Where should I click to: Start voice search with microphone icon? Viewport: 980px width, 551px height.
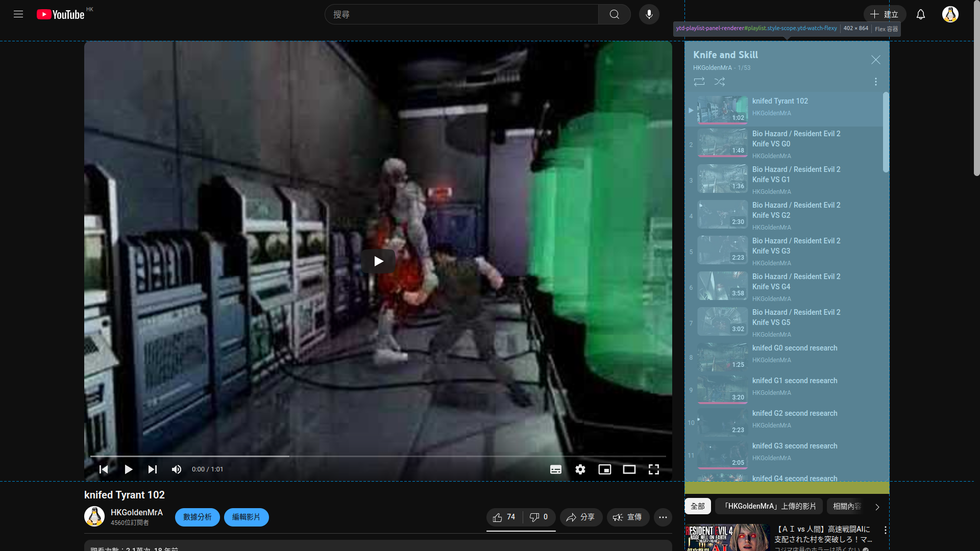tap(649, 14)
